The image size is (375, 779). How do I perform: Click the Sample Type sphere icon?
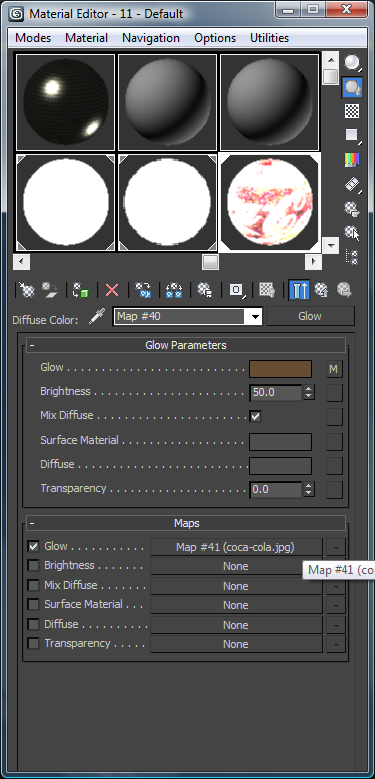[352, 63]
